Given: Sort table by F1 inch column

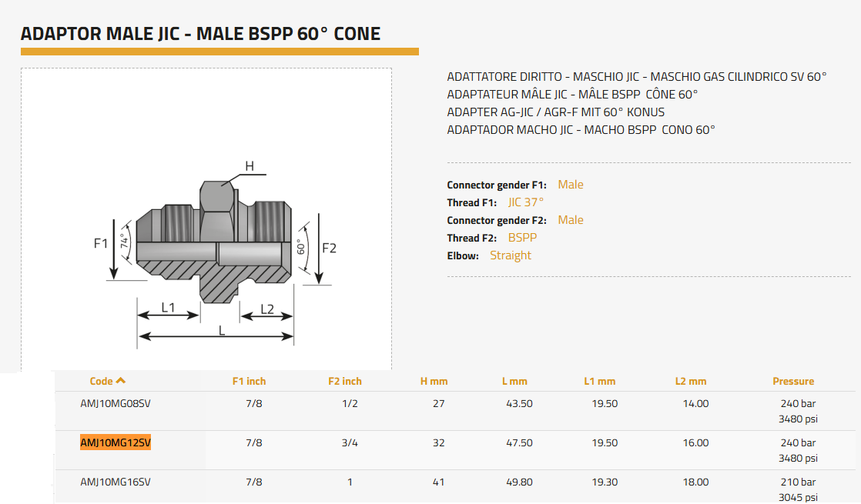Looking at the screenshot, I should pos(249,381).
